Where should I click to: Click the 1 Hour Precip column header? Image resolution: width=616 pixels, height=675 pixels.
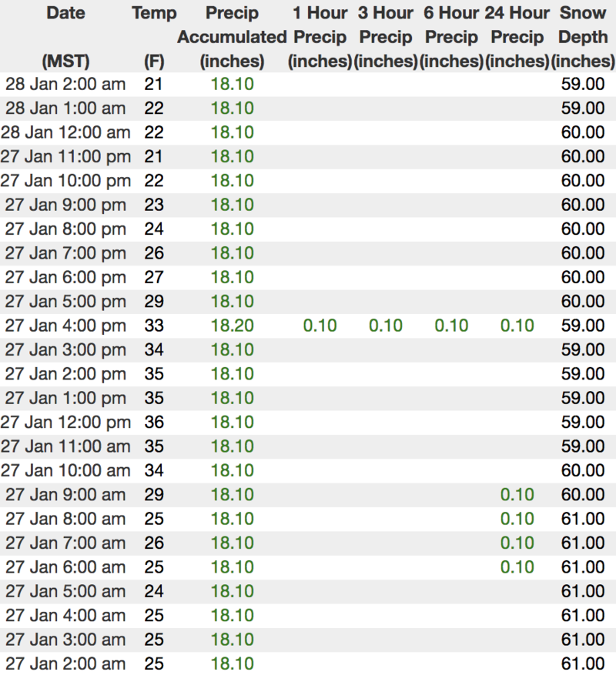pos(320,36)
